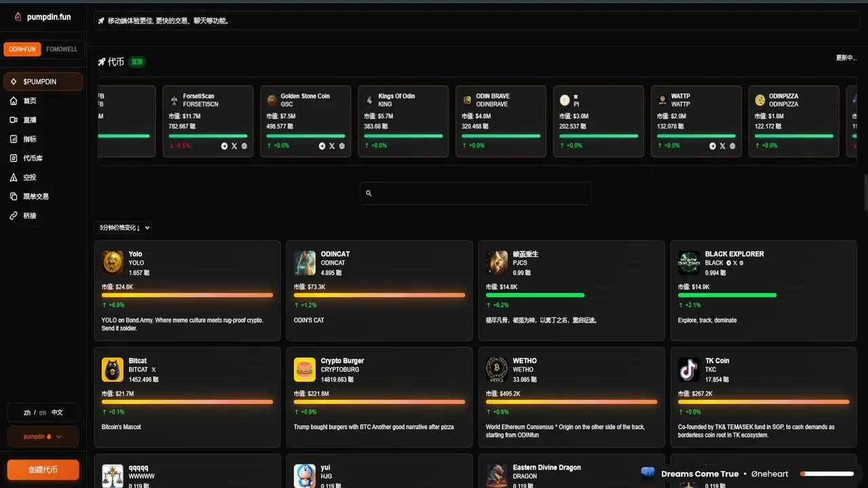
Task: Click the 市值: $21.7M Bitcat value
Action: pos(118,393)
